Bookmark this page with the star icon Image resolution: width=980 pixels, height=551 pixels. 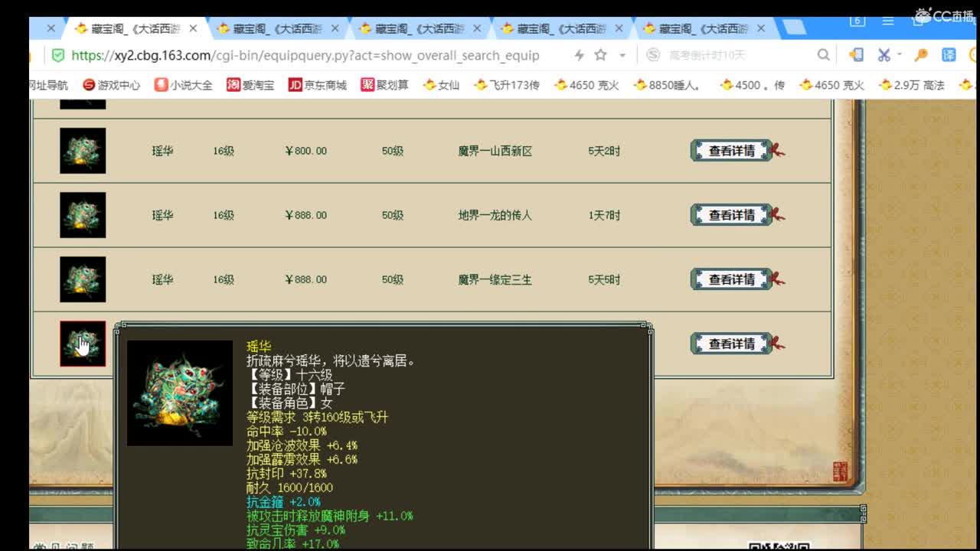tap(600, 55)
